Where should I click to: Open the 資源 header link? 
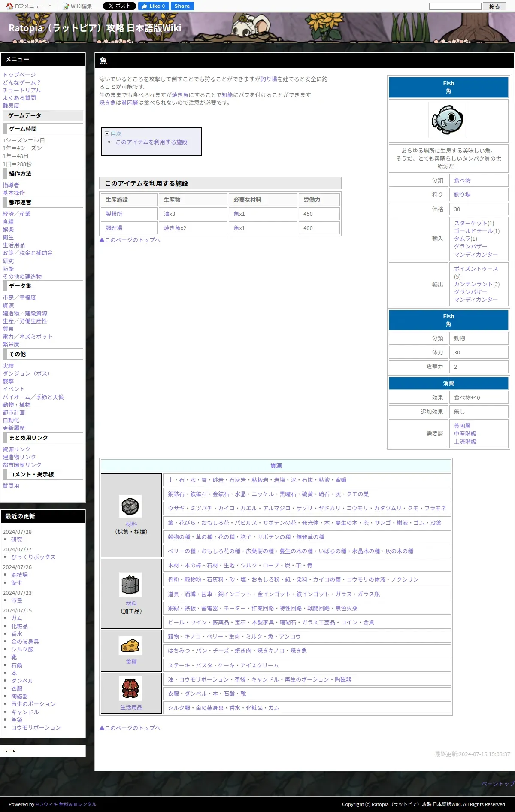[x=276, y=466]
